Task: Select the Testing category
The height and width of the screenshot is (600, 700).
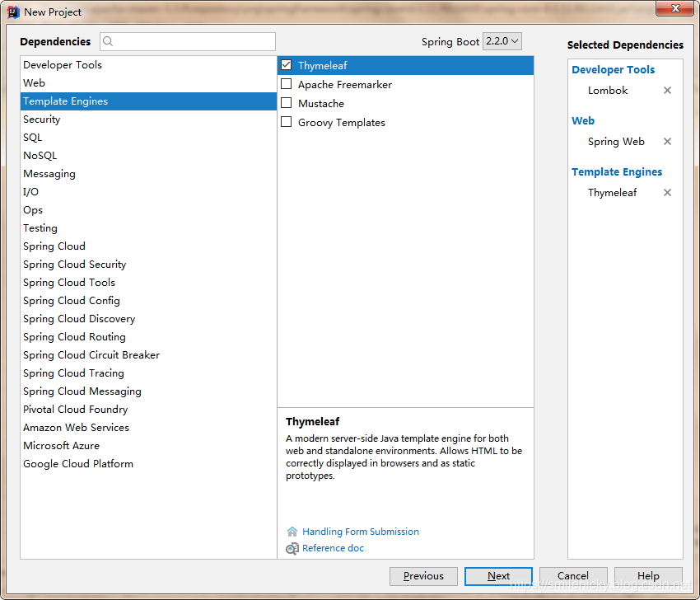Action: point(148,228)
